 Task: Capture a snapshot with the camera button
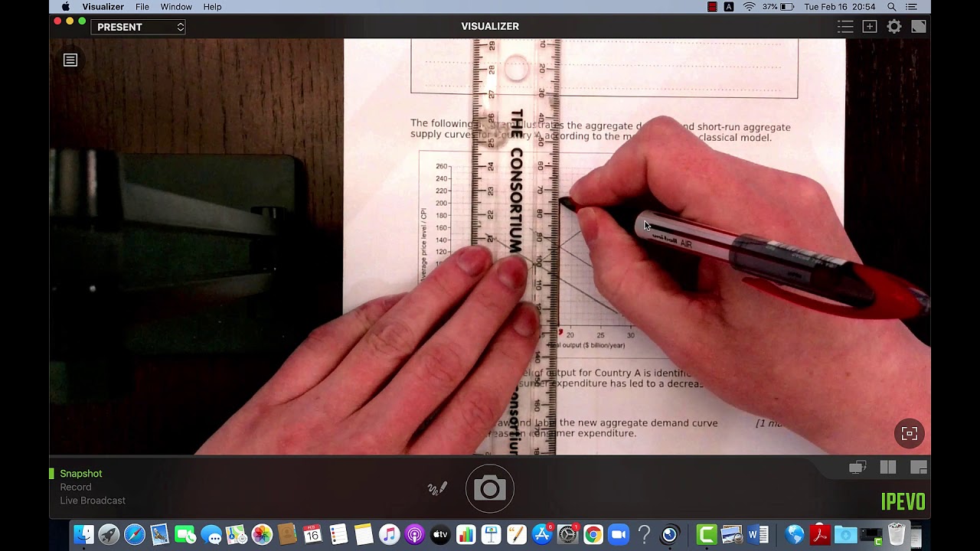(x=490, y=488)
